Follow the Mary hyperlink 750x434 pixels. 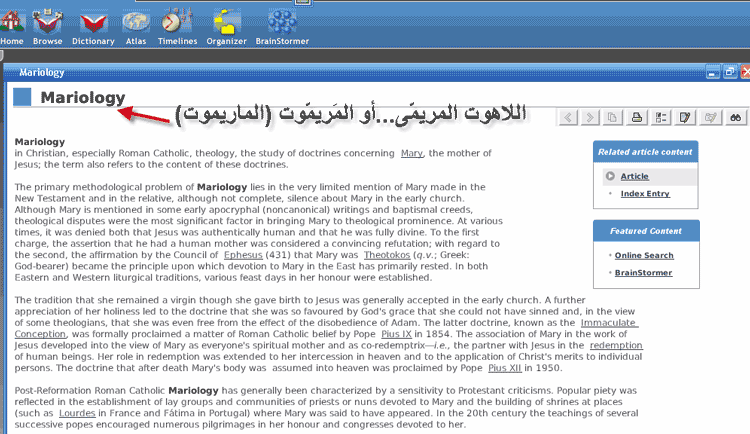coord(412,153)
